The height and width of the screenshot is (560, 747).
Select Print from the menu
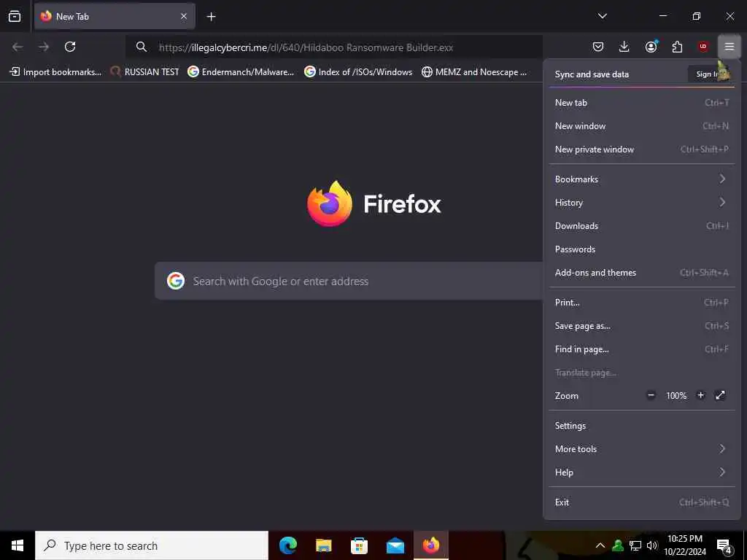pos(642,303)
